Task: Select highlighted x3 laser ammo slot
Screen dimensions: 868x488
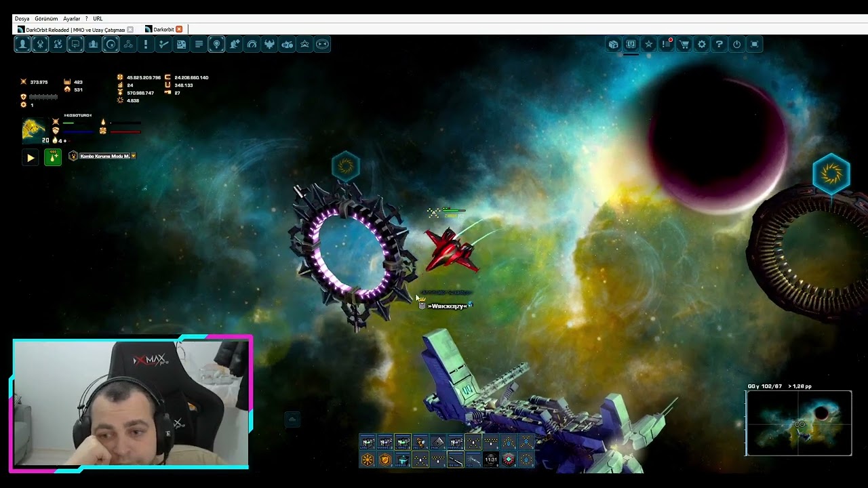Action: point(403,442)
